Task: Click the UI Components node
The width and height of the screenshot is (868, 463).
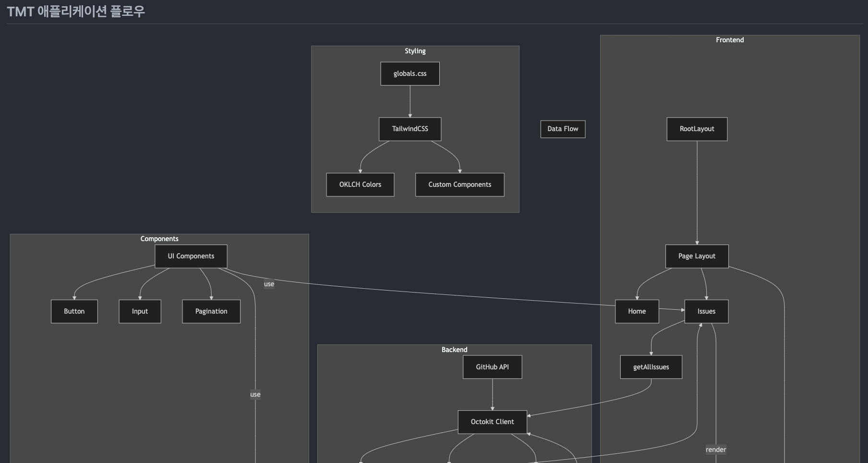Action: pos(191,256)
